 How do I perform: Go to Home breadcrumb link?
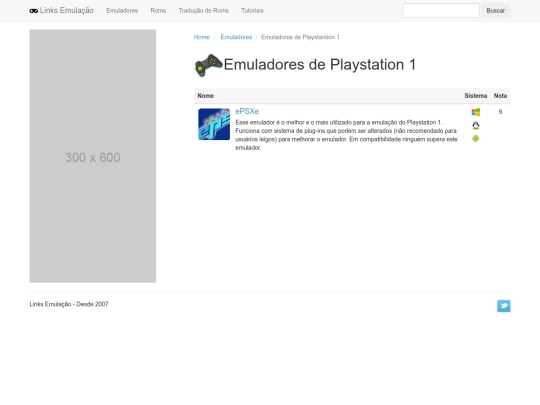[x=202, y=37]
